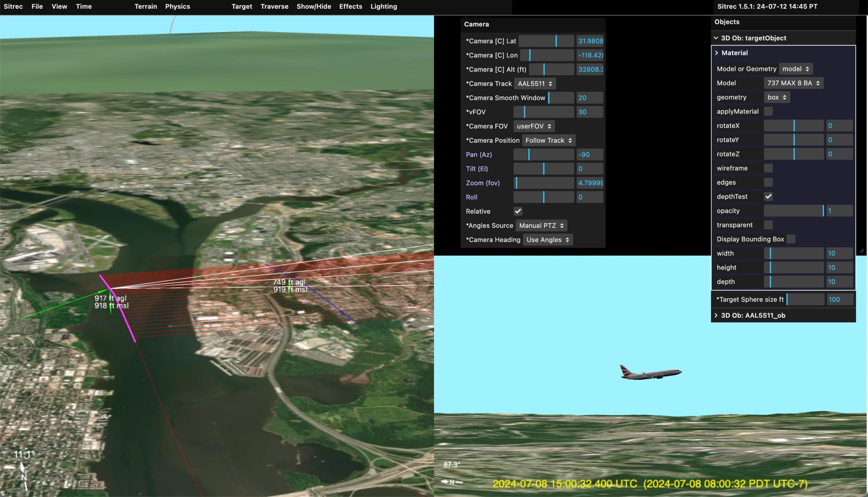Open the Terrain menu

click(x=146, y=7)
